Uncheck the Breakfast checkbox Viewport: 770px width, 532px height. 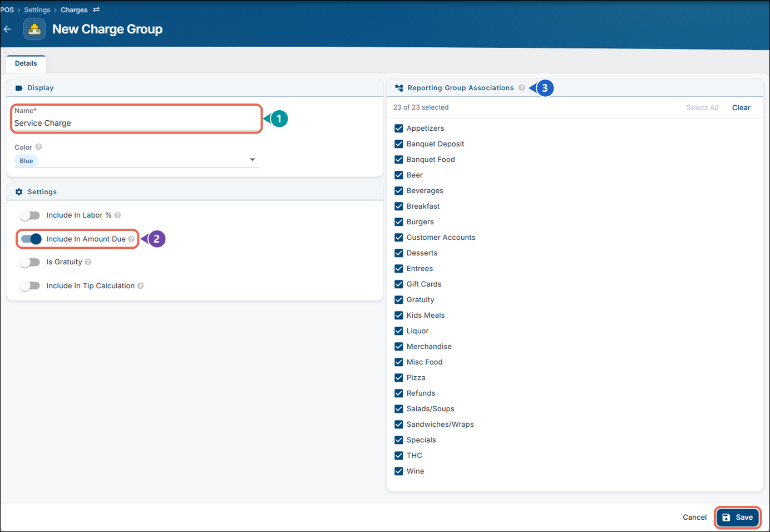tap(398, 206)
